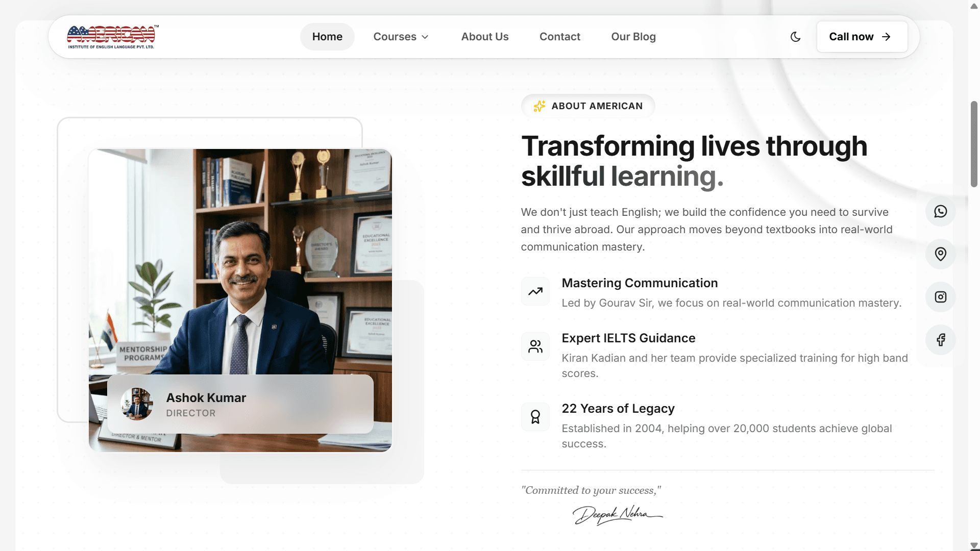Open the map location pin icon
Screen dimensions: 980x551
point(940,254)
